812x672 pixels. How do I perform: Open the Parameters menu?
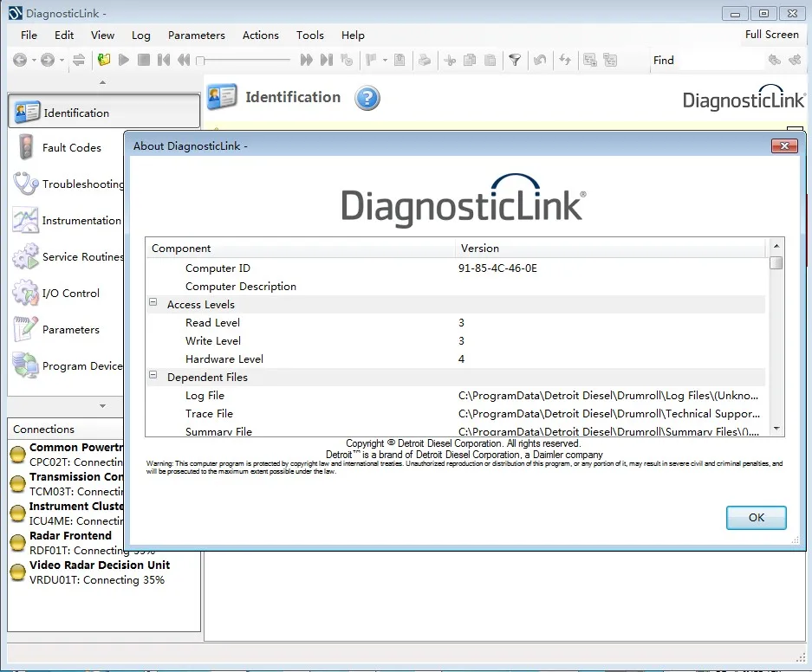[x=196, y=36]
